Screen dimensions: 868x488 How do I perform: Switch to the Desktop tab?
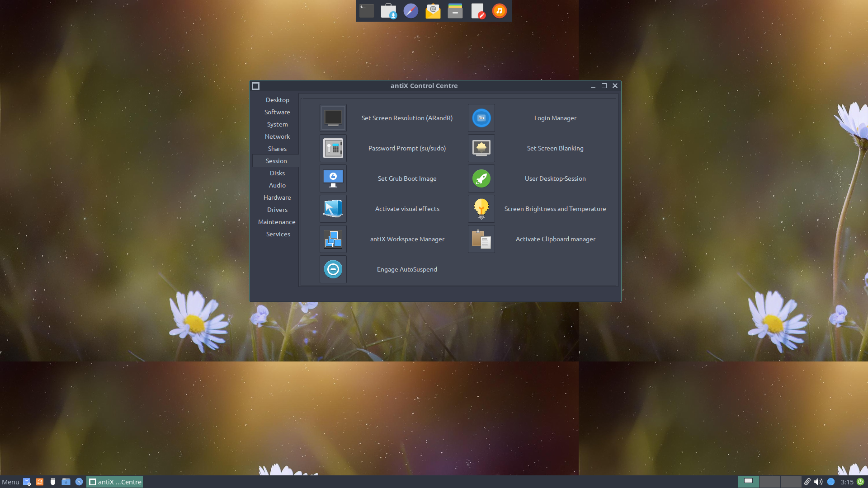coord(277,100)
